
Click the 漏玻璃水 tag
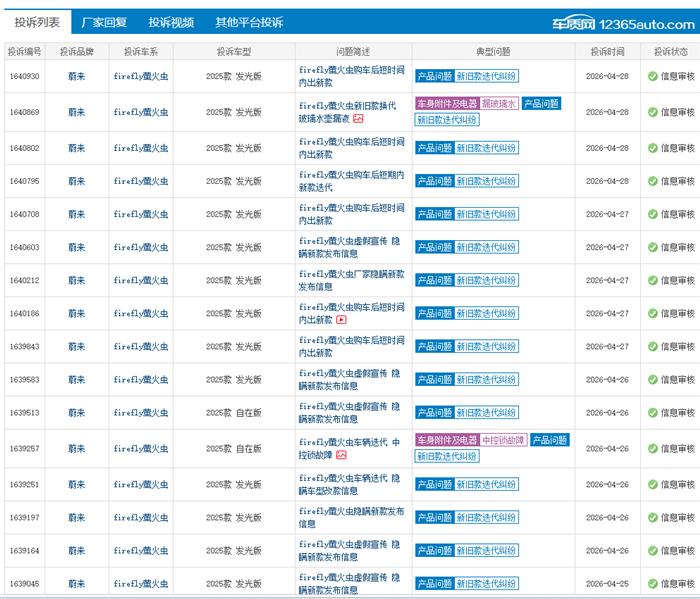pos(499,103)
